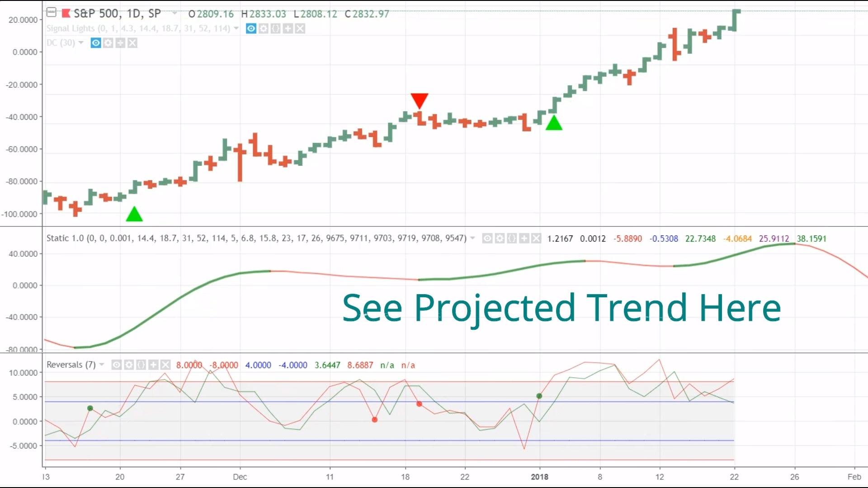Viewport: 868px width, 488px height.
Task: Click the plus icon for DC (30)
Action: click(x=120, y=43)
